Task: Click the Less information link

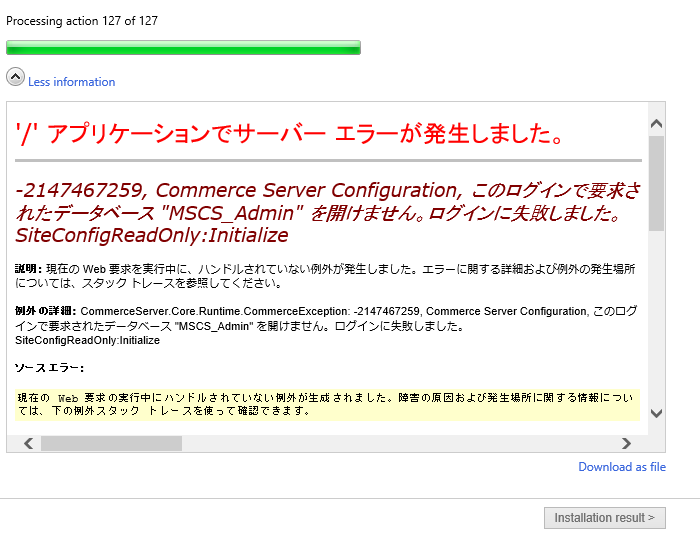Action: [x=71, y=82]
